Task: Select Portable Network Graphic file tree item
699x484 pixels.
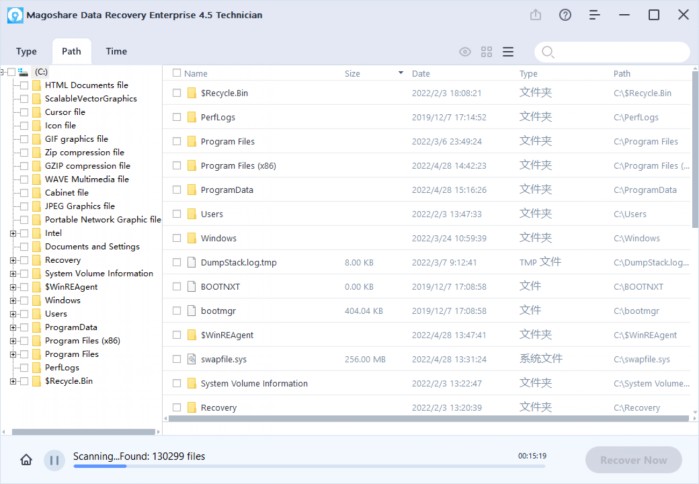Action: (103, 219)
